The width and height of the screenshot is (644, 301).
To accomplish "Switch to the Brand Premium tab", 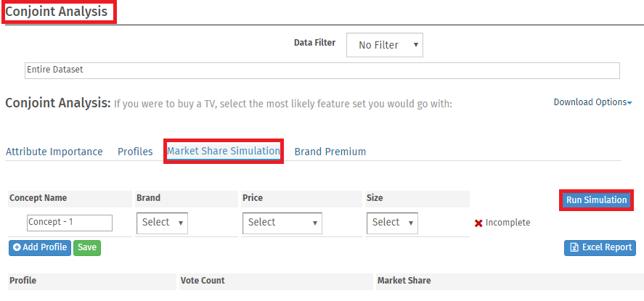I will (x=330, y=152).
